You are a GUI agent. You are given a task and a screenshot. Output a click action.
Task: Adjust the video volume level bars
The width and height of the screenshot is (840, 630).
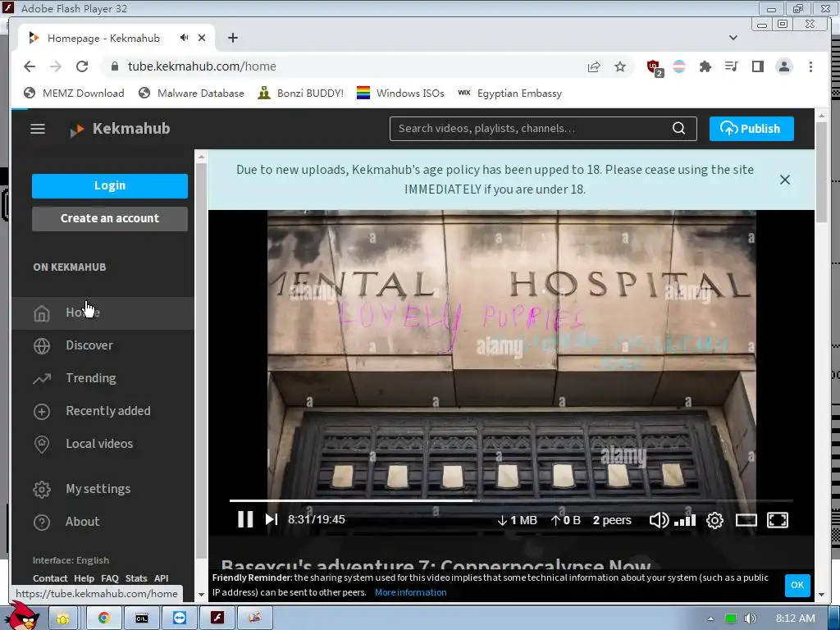click(685, 520)
